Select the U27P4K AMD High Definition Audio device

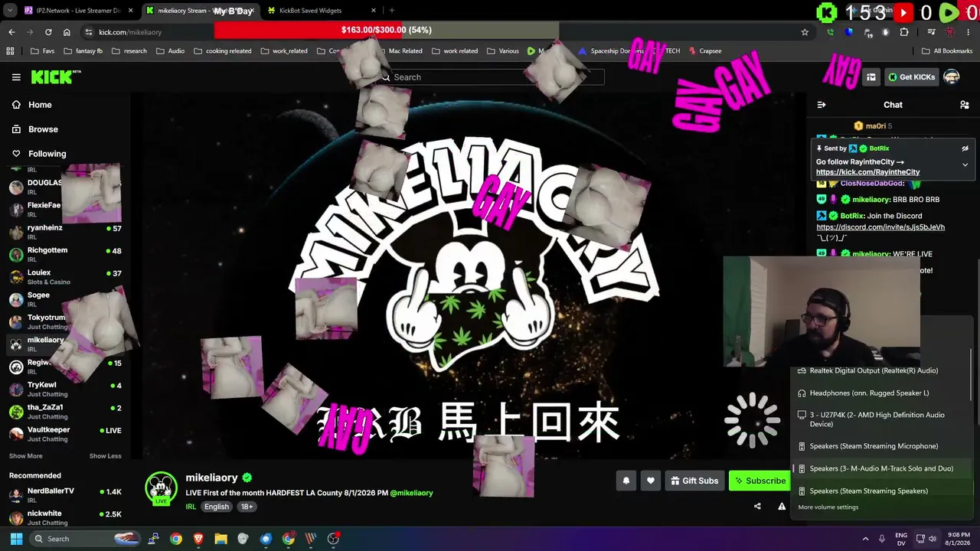point(880,419)
